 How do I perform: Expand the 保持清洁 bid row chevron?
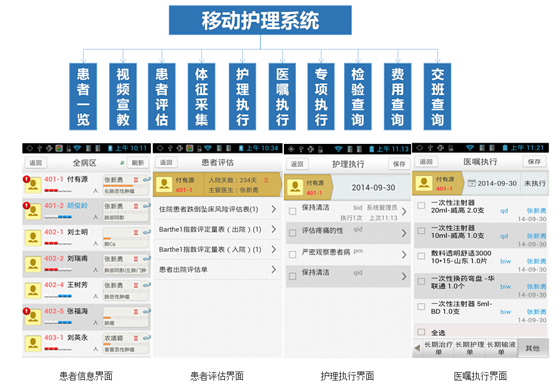point(404,211)
